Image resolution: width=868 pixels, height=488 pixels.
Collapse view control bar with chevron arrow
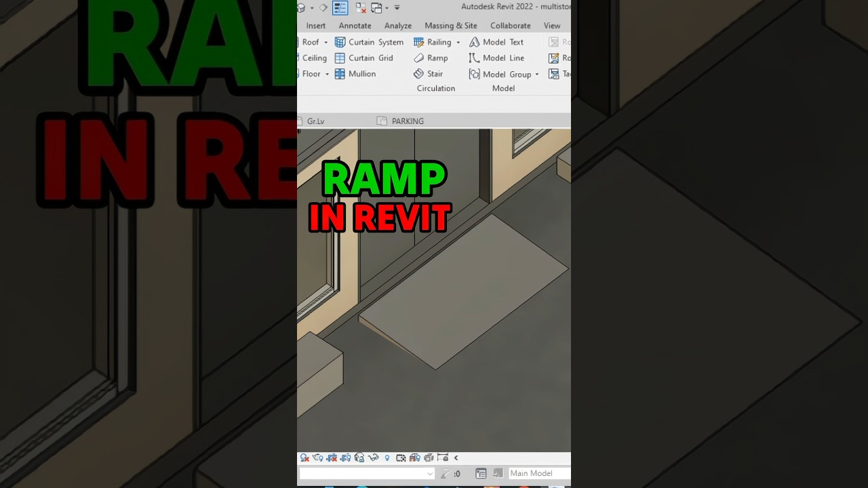(456, 457)
